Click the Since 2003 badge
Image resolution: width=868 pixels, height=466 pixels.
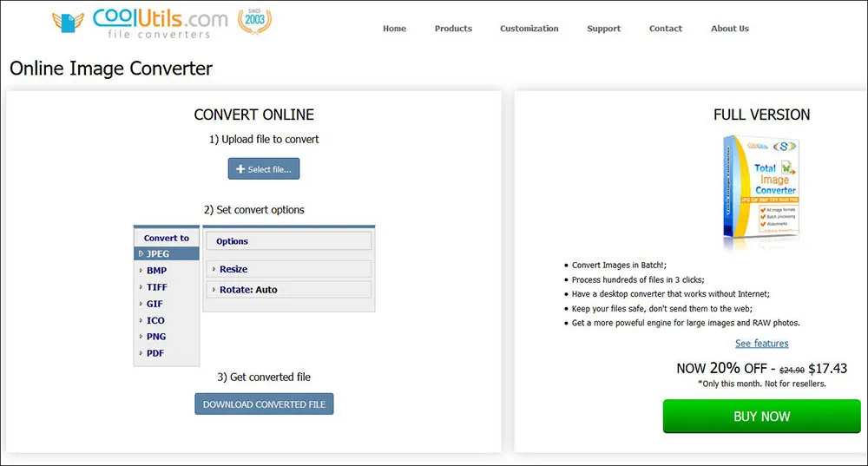point(254,22)
